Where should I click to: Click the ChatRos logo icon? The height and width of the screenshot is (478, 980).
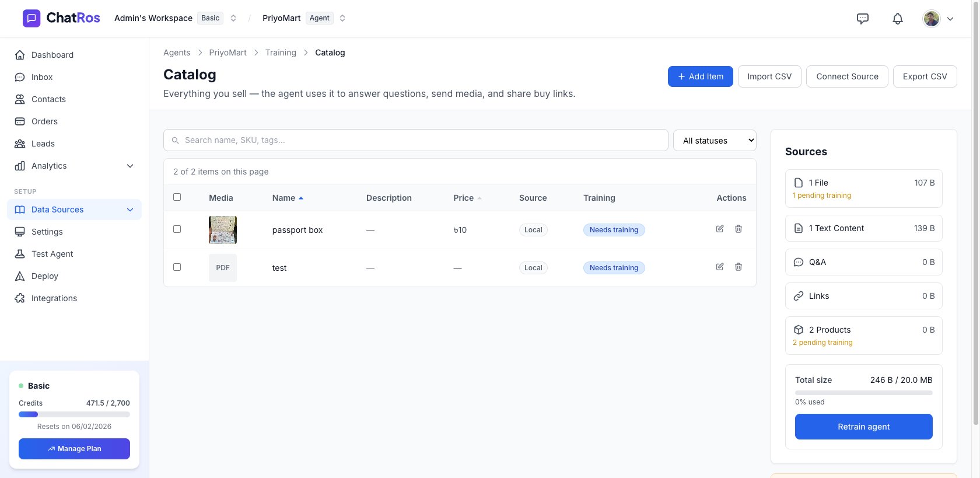[x=32, y=18]
